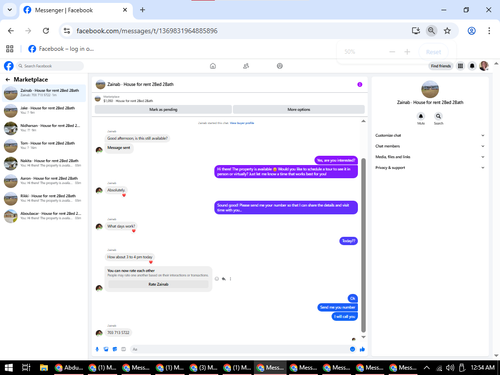This screenshot has width=500, height=375.
Task: Reset the zoom level in Chrome popup
Action: 433,52
